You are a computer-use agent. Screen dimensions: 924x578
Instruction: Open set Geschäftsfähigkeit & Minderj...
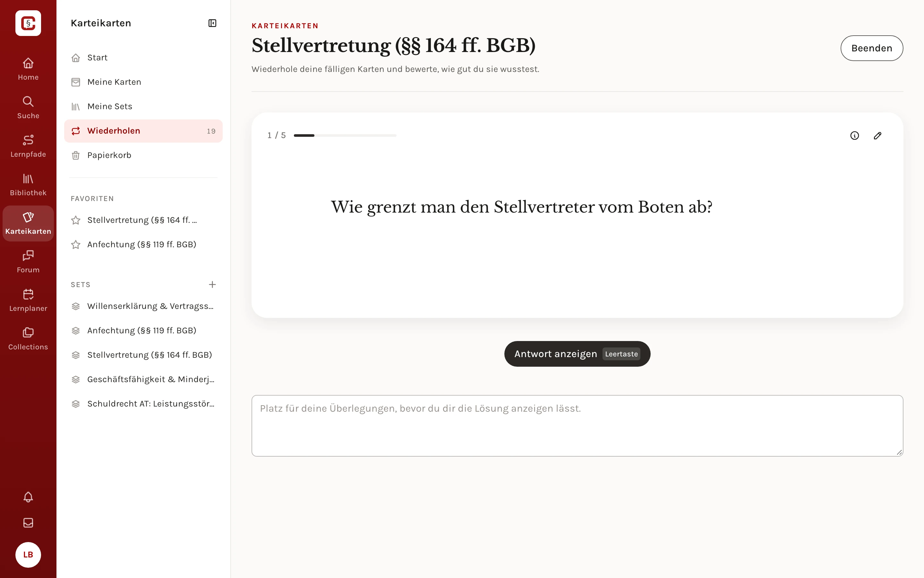pos(143,380)
